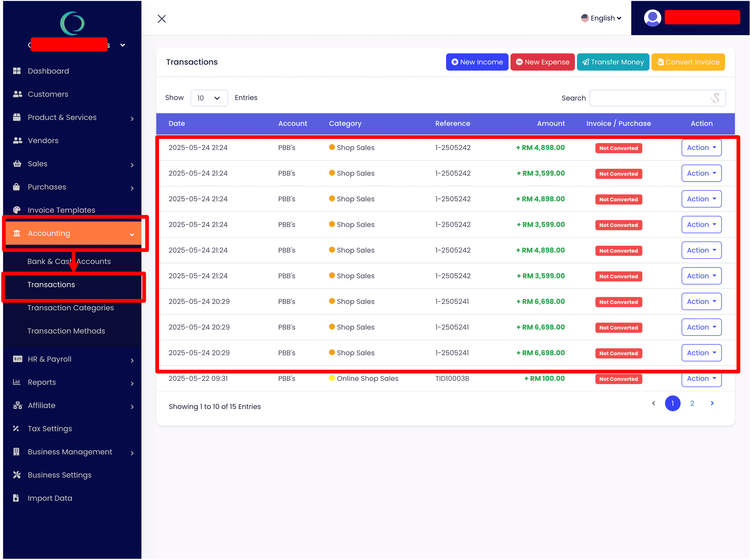Screen dimensions: 750x560
Task: Click the Dashboard grid icon
Action: [x=17, y=71]
